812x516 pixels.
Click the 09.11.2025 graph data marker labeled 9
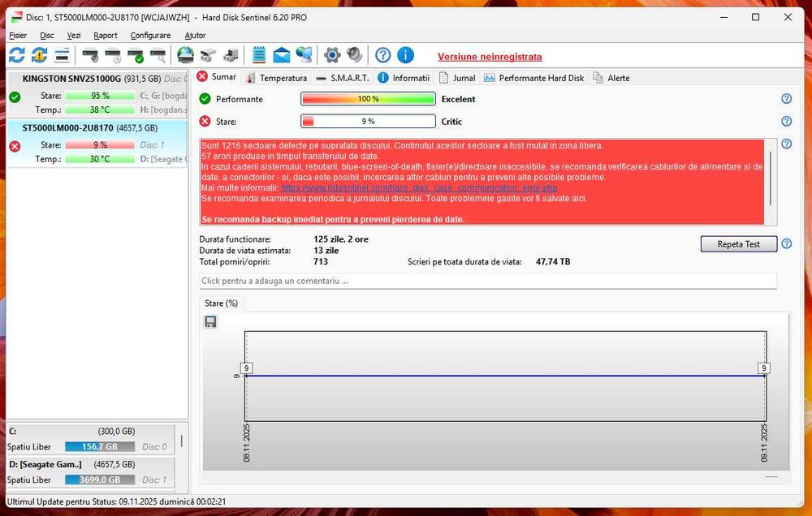click(764, 368)
